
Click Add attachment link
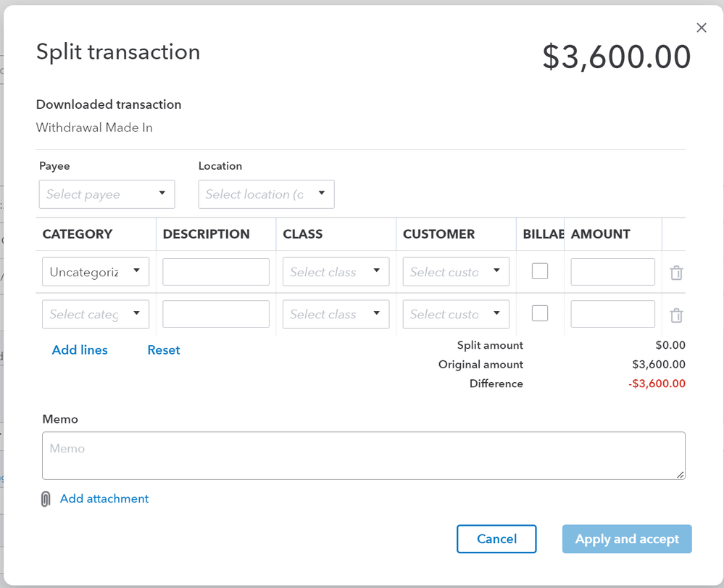[104, 499]
